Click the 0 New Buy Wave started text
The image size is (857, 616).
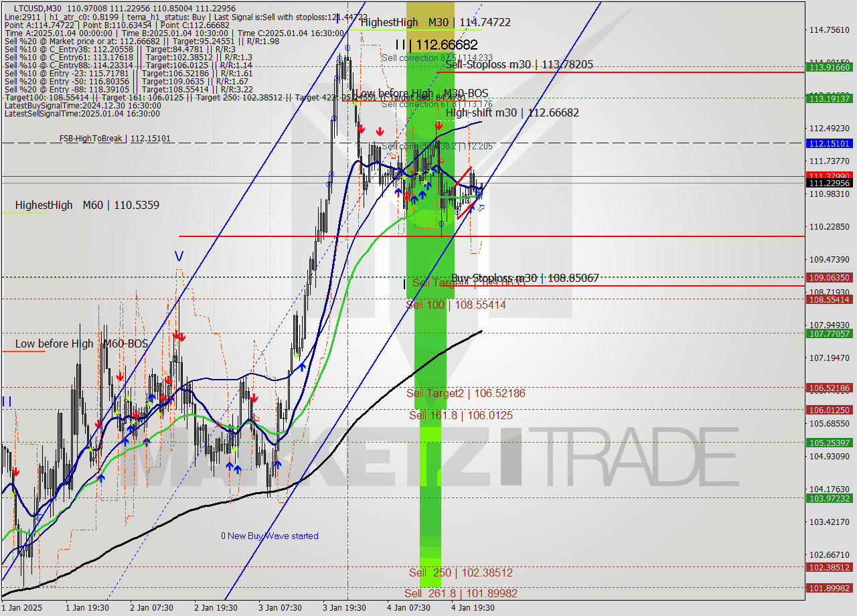click(x=270, y=536)
